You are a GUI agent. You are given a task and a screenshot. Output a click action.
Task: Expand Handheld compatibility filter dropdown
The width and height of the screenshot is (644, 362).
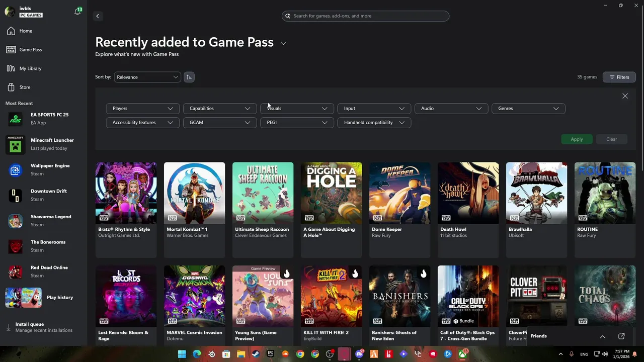pos(374,123)
